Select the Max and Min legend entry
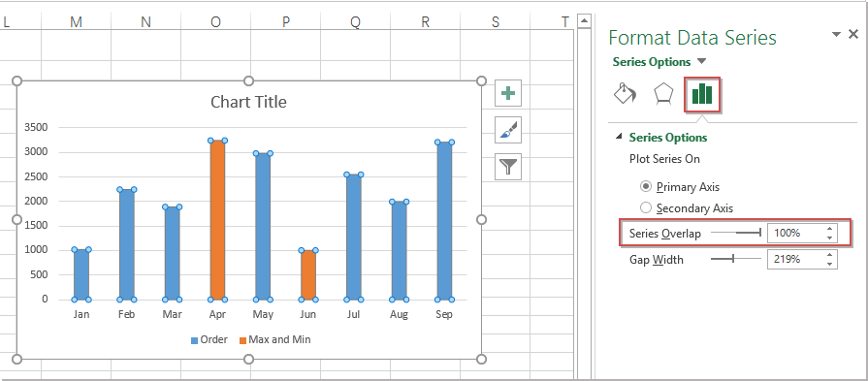868x381 pixels. pyautogui.click(x=274, y=339)
